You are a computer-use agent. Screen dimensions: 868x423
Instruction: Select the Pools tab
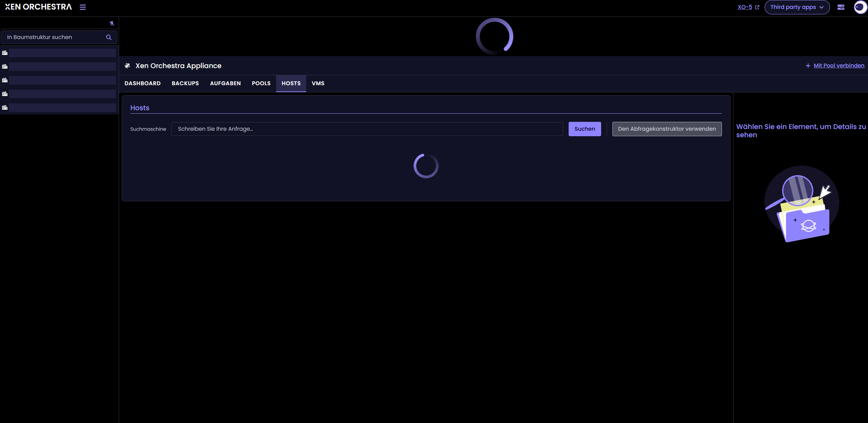pyautogui.click(x=261, y=84)
